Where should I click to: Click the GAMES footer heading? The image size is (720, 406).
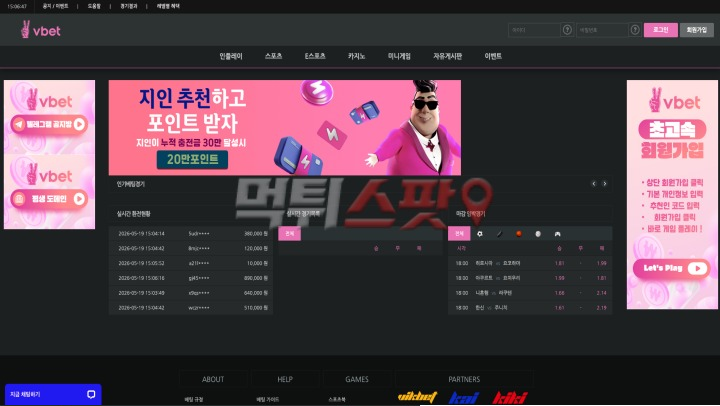pyautogui.click(x=357, y=379)
